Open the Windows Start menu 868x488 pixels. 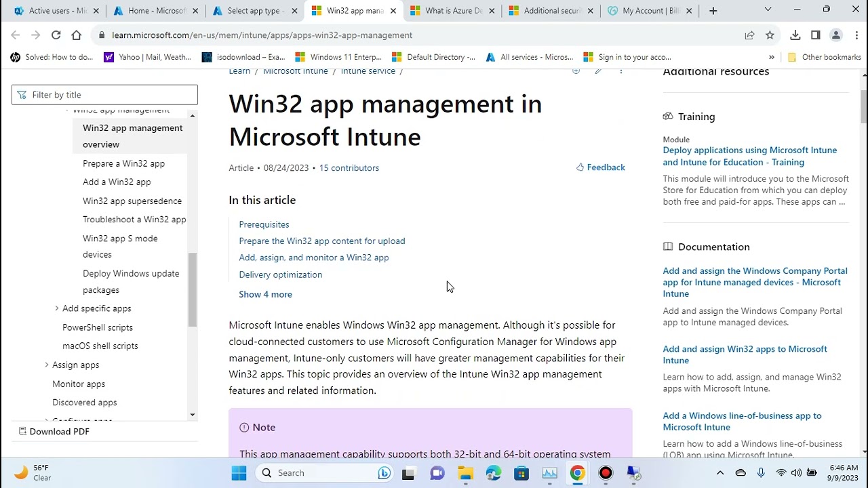pos(239,473)
